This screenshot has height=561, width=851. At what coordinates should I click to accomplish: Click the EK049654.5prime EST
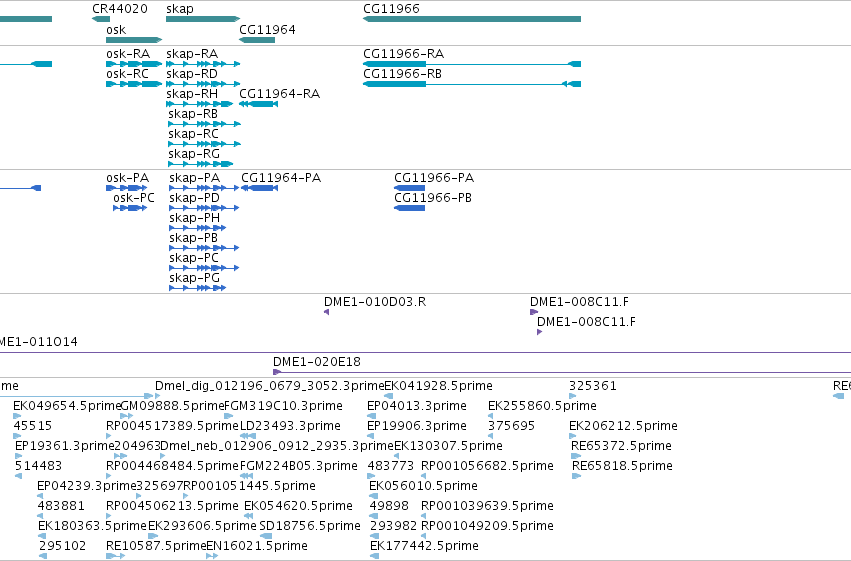17,416
